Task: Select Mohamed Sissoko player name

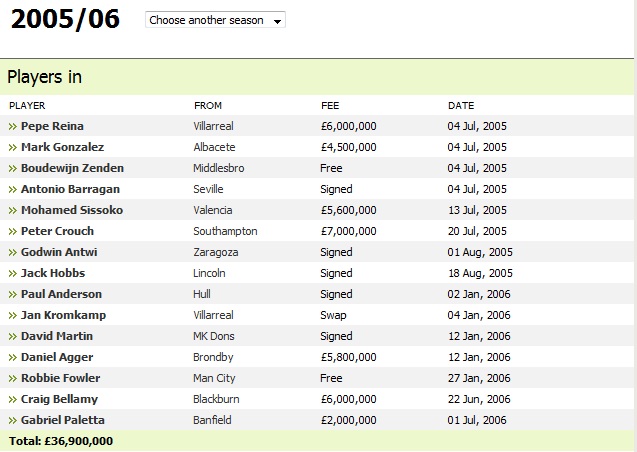Action: tap(72, 210)
